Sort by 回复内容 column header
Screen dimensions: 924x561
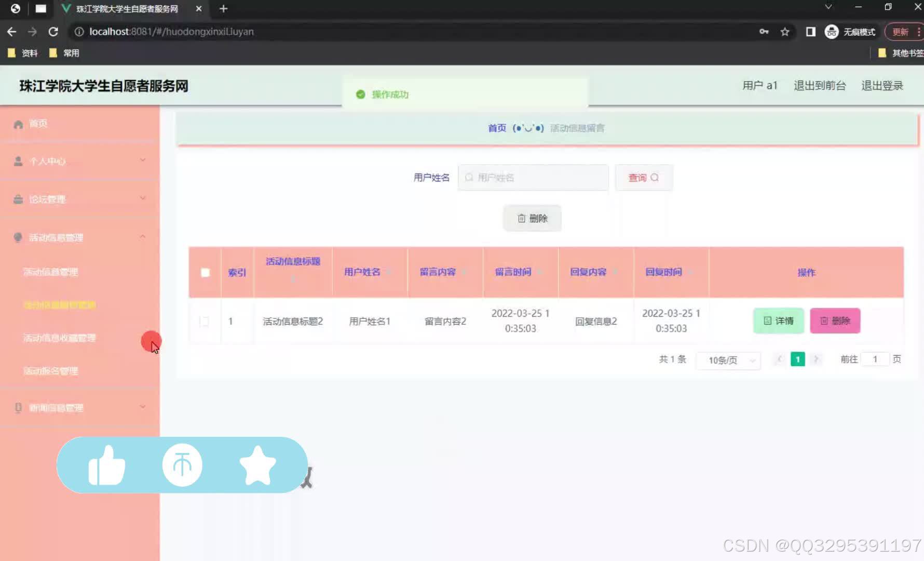pyautogui.click(x=588, y=272)
